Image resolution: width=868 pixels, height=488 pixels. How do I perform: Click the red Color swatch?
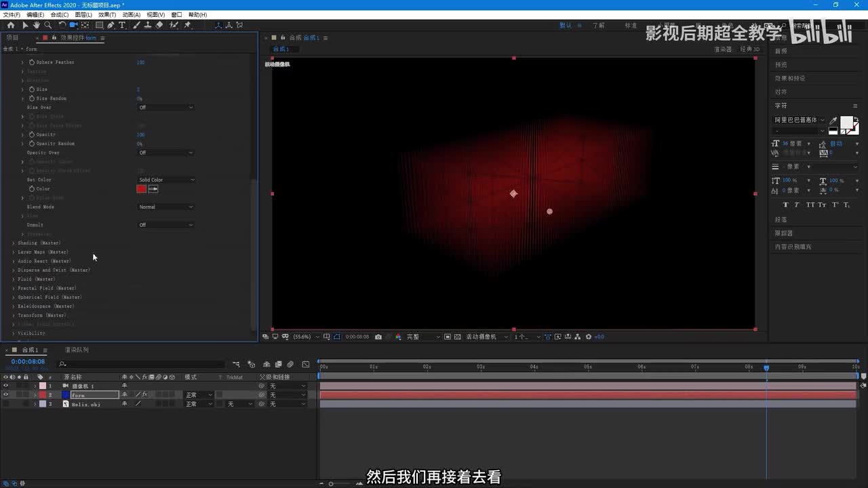(x=141, y=188)
